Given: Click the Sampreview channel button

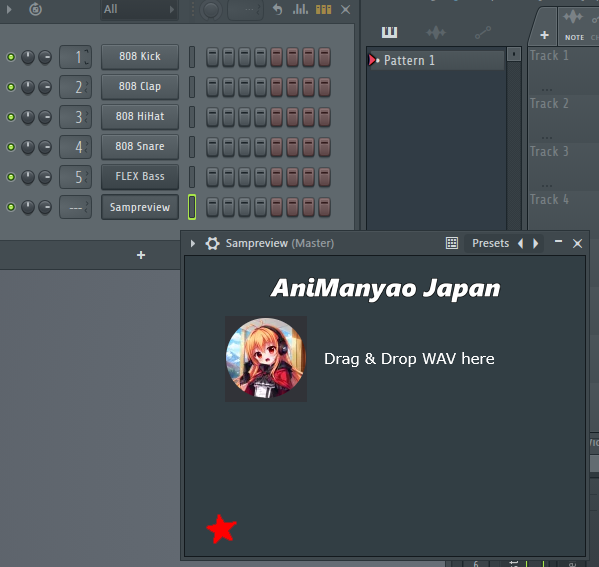Looking at the screenshot, I should [x=140, y=207].
